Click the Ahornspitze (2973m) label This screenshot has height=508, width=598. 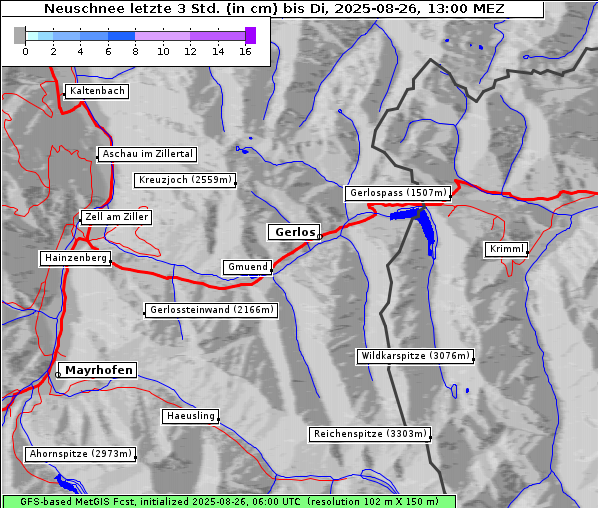(80, 454)
